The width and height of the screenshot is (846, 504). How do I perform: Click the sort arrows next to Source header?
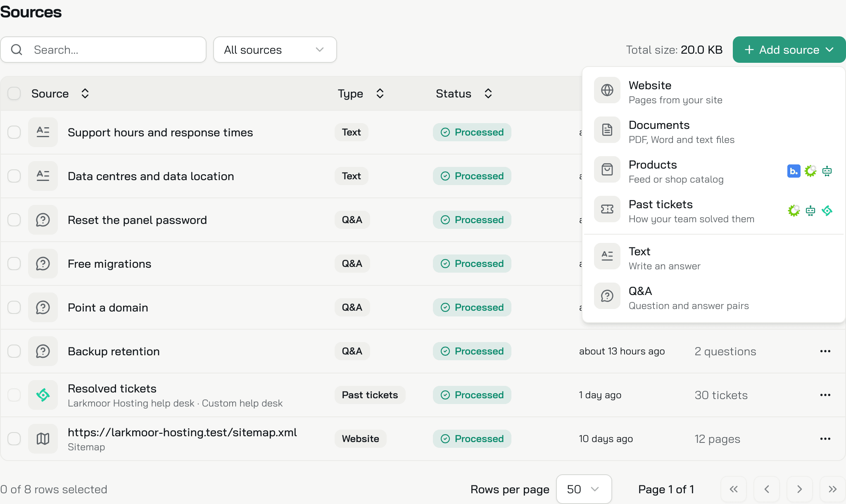pyautogui.click(x=85, y=93)
